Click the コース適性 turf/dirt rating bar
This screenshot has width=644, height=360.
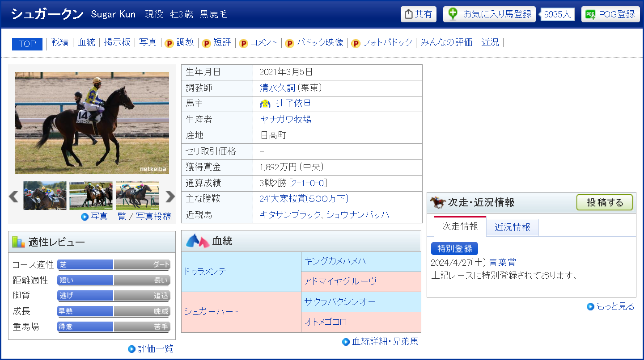pyautogui.click(x=114, y=265)
